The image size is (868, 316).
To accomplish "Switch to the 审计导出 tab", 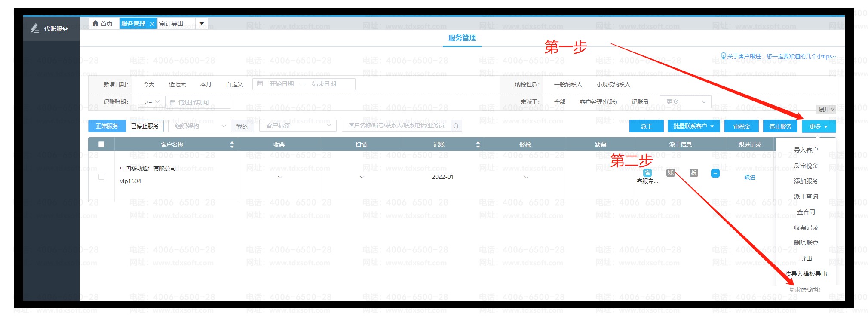I will [172, 24].
